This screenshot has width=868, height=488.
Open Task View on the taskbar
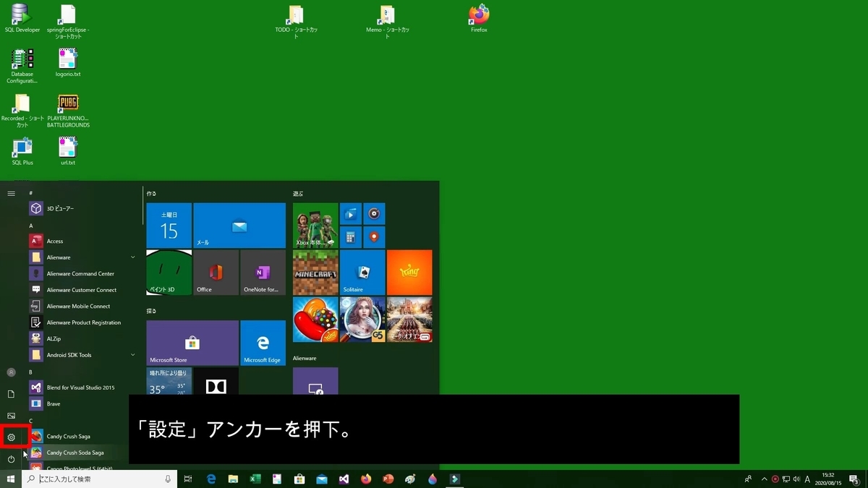click(188, 479)
